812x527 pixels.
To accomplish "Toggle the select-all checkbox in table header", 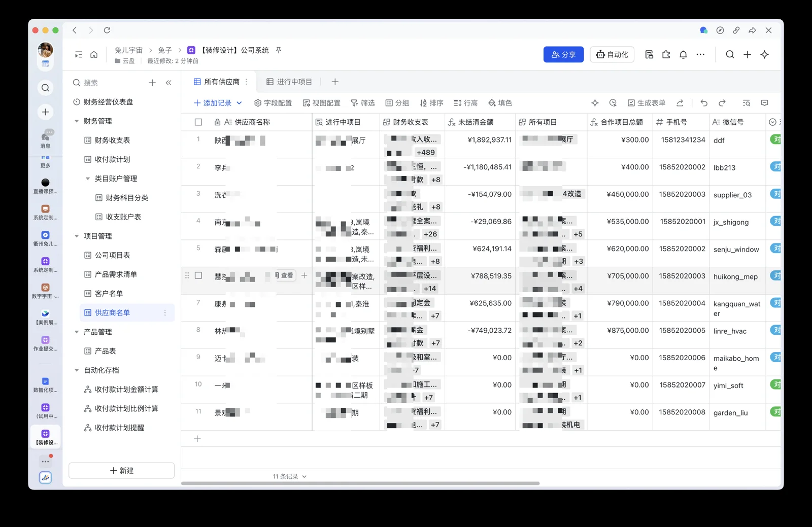I will click(x=198, y=122).
